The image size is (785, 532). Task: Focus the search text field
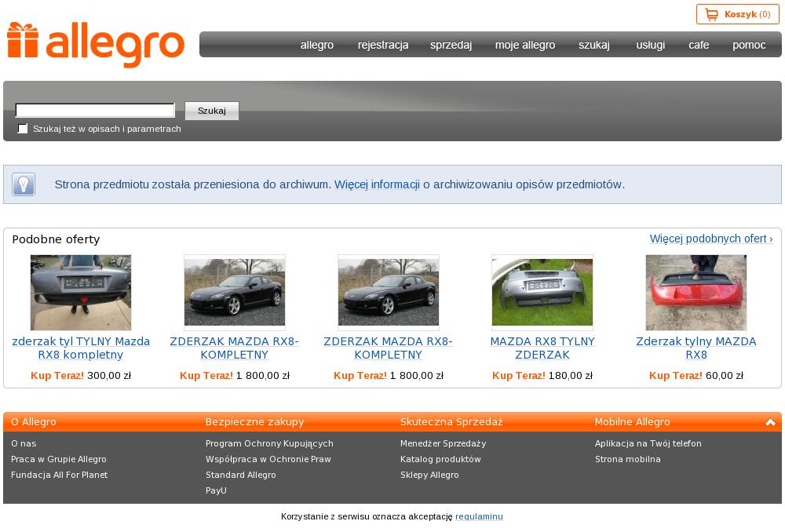pos(95,110)
